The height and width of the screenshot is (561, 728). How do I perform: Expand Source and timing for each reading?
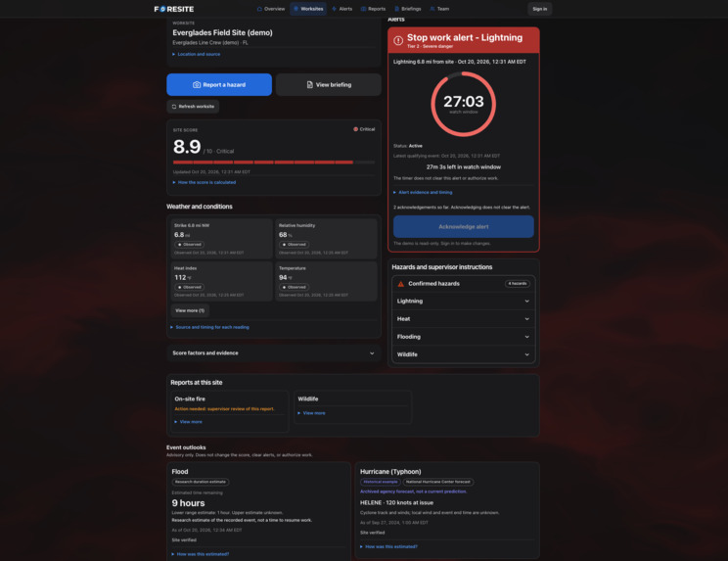point(209,327)
